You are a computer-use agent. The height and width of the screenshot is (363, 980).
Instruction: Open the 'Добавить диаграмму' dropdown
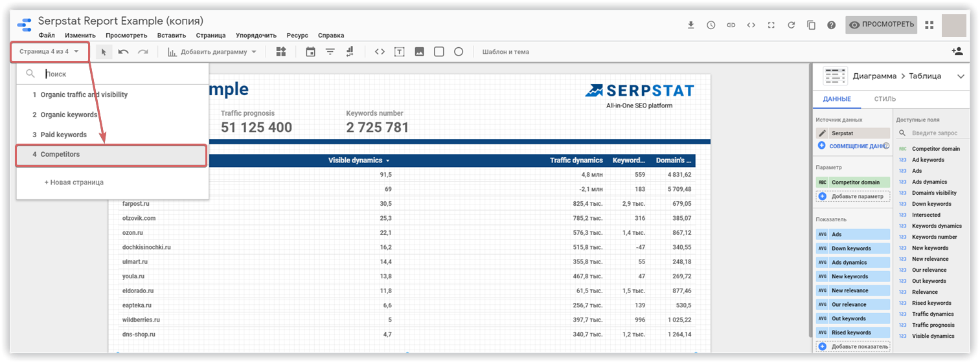pyautogui.click(x=212, y=52)
